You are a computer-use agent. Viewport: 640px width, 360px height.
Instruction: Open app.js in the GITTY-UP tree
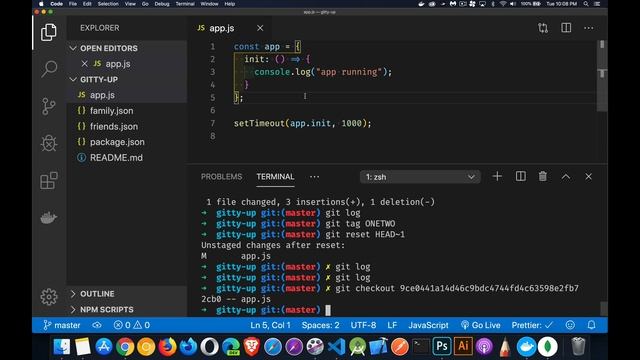point(127,95)
